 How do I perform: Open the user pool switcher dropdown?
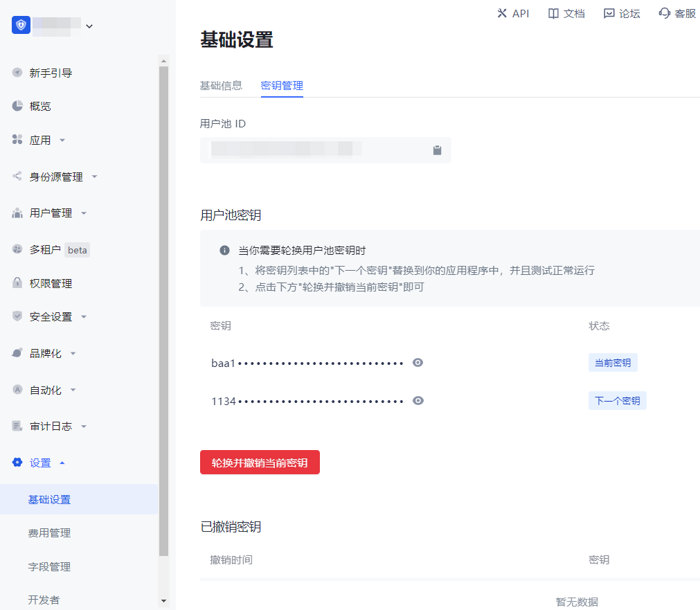89,26
